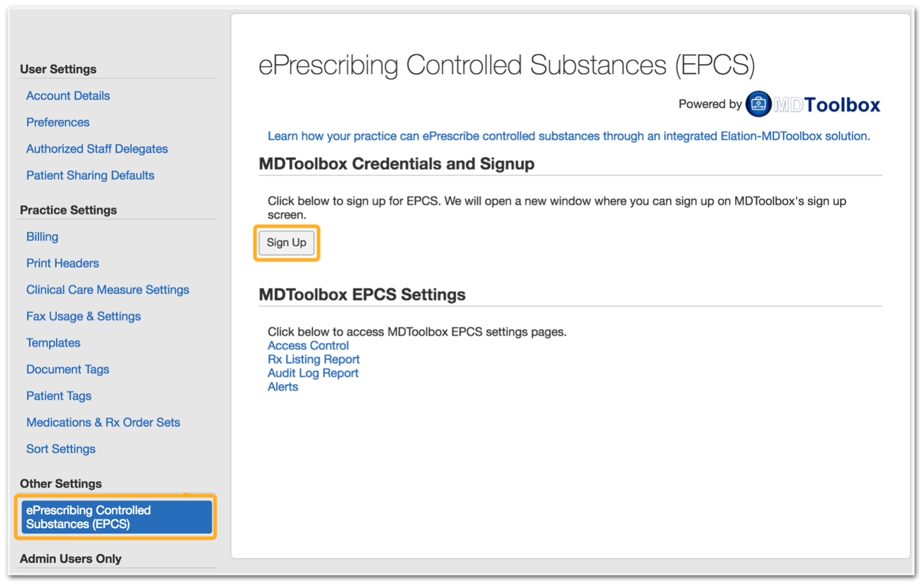The height and width of the screenshot is (585, 924).
Task: Open the Elation-MDToolbox learn more link
Action: [569, 136]
